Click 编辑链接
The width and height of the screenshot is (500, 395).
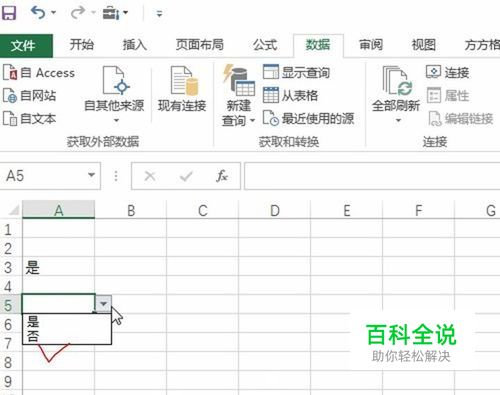[460, 119]
